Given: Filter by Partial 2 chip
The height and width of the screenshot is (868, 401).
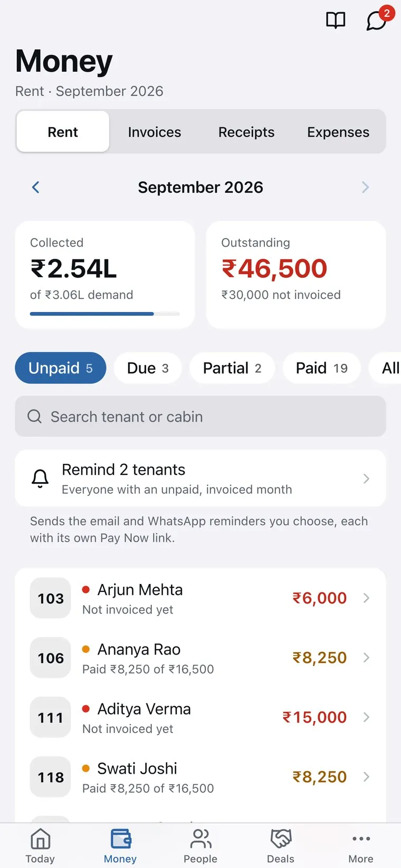Looking at the screenshot, I should pyautogui.click(x=232, y=368).
